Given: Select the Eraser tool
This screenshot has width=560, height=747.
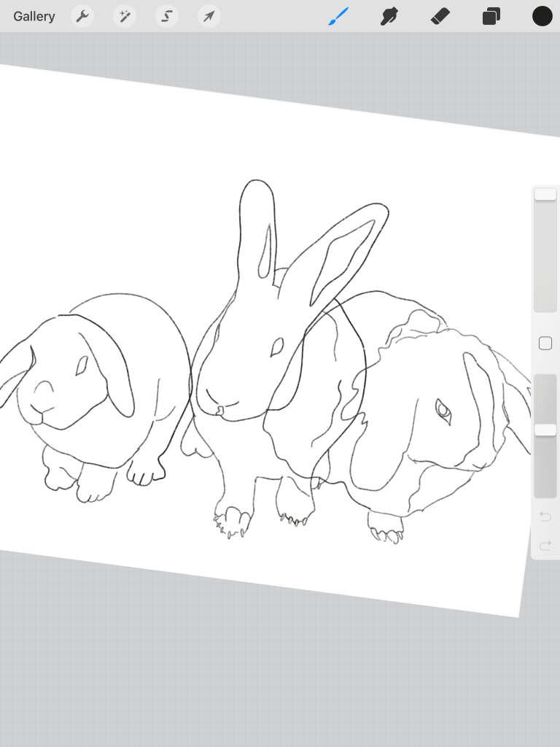Looking at the screenshot, I should (x=440, y=16).
